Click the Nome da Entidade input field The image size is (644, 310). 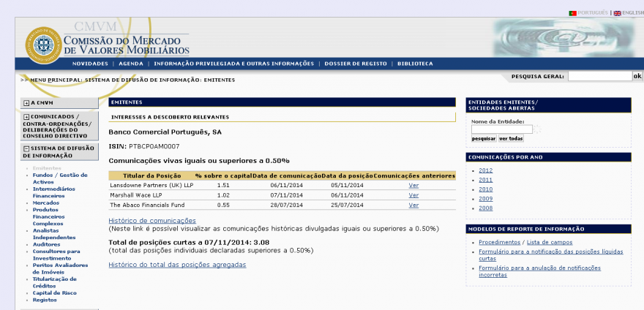tap(502, 129)
